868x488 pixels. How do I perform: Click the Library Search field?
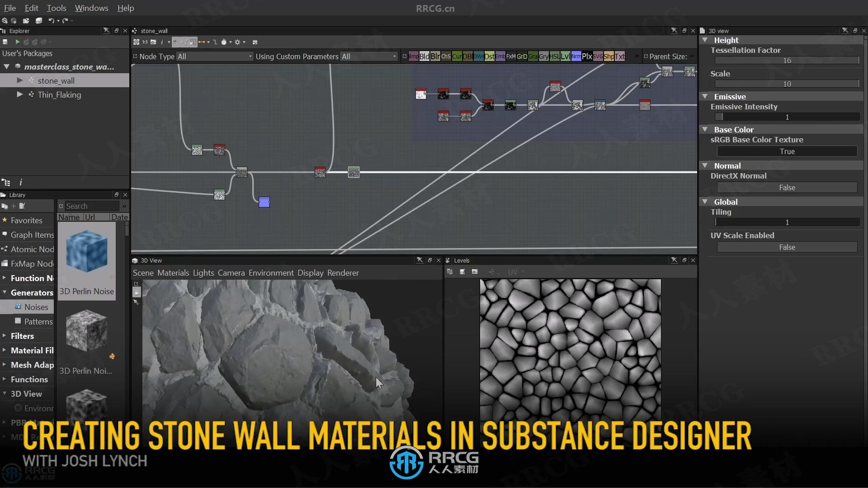(92, 206)
